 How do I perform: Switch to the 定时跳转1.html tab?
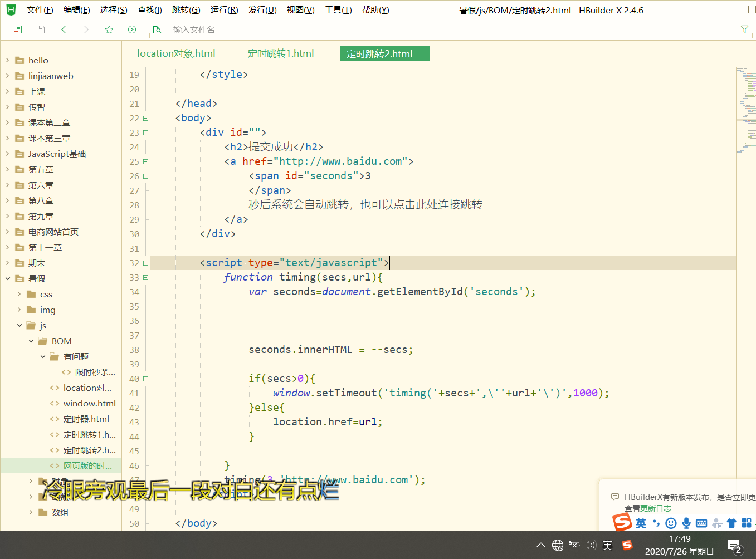coord(281,53)
